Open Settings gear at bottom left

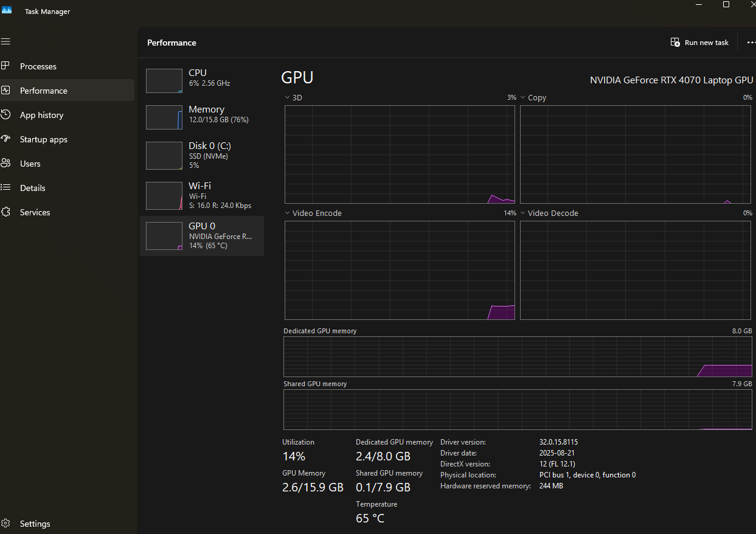5,523
